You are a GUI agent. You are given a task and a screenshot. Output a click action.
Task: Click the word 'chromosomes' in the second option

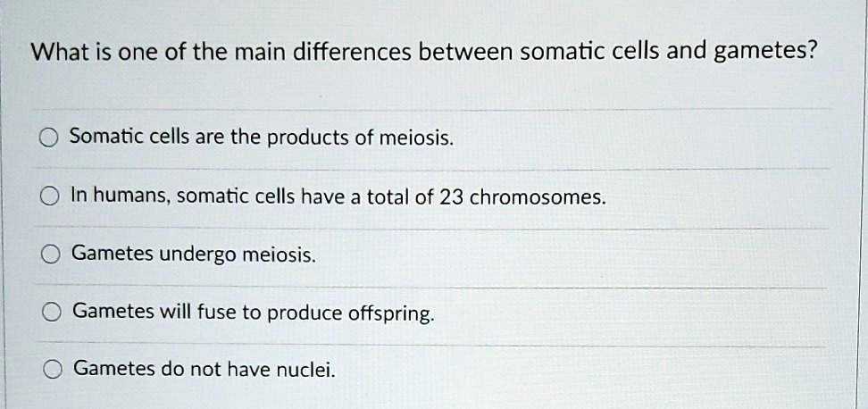click(537, 197)
